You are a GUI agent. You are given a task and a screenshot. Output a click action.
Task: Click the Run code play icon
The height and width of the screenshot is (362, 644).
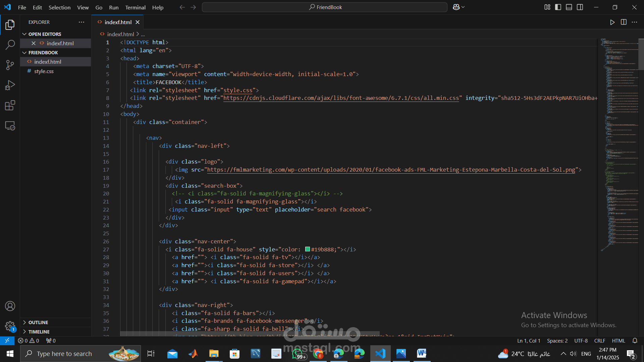coord(612,22)
